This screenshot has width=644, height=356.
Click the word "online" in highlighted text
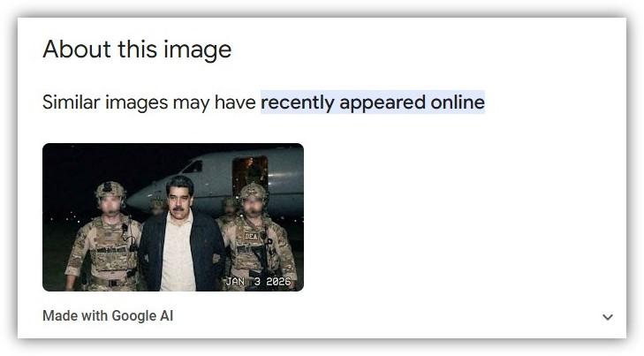(458, 102)
